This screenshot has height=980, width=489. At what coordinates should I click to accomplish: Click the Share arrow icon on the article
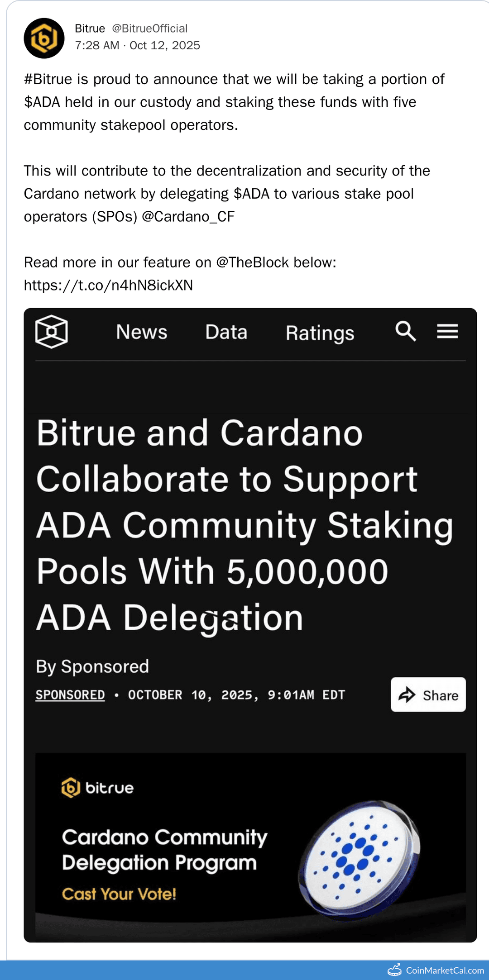pyautogui.click(x=407, y=695)
